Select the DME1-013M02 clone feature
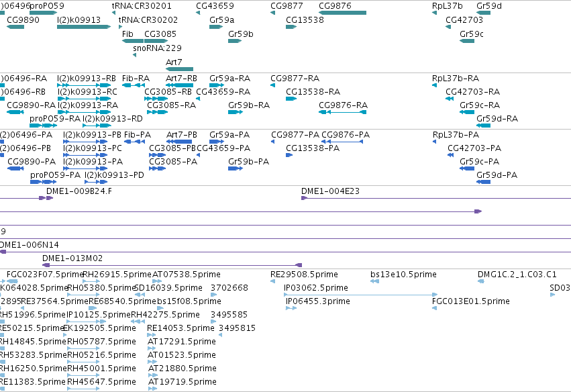The height and width of the screenshot is (392, 571). [172, 266]
